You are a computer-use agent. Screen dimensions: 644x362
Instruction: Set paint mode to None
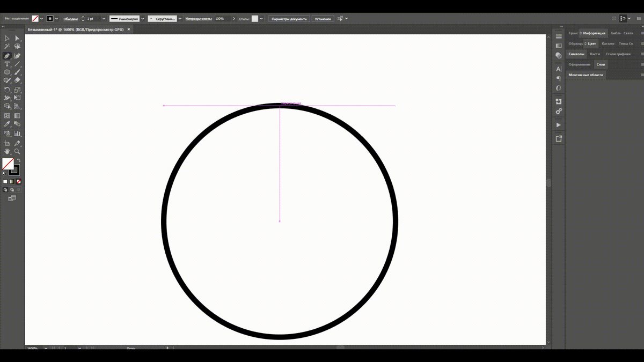[18, 182]
